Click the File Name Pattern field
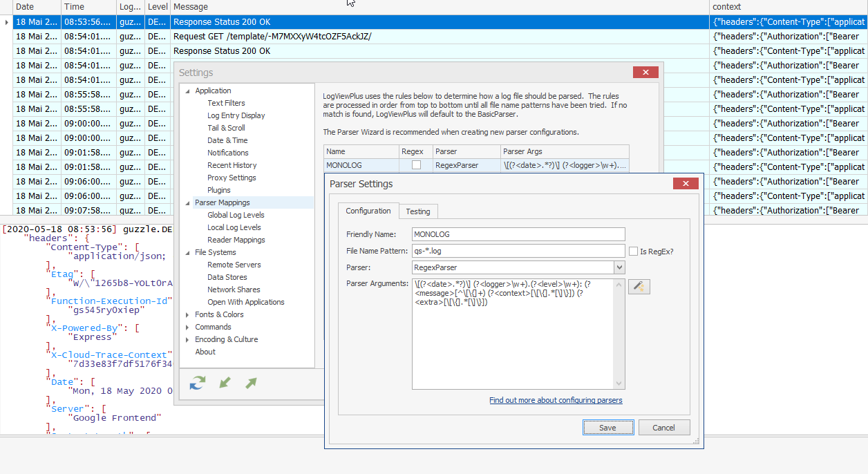The image size is (868, 474). click(x=518, y=251)
